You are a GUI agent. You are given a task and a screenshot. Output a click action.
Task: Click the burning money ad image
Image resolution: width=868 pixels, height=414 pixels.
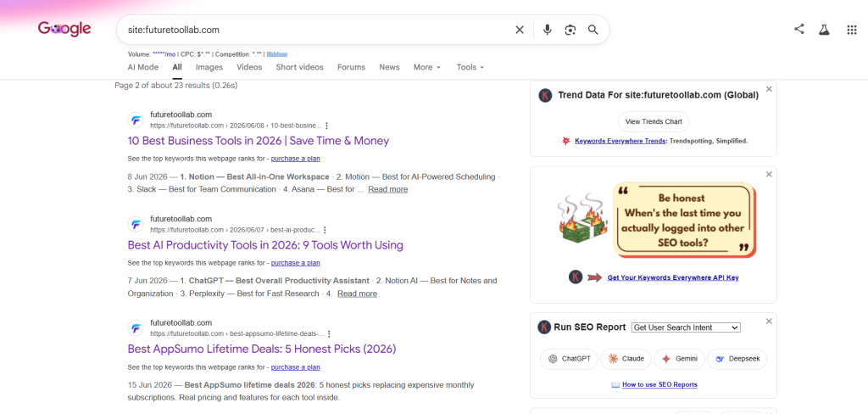(x=581, y=218)
